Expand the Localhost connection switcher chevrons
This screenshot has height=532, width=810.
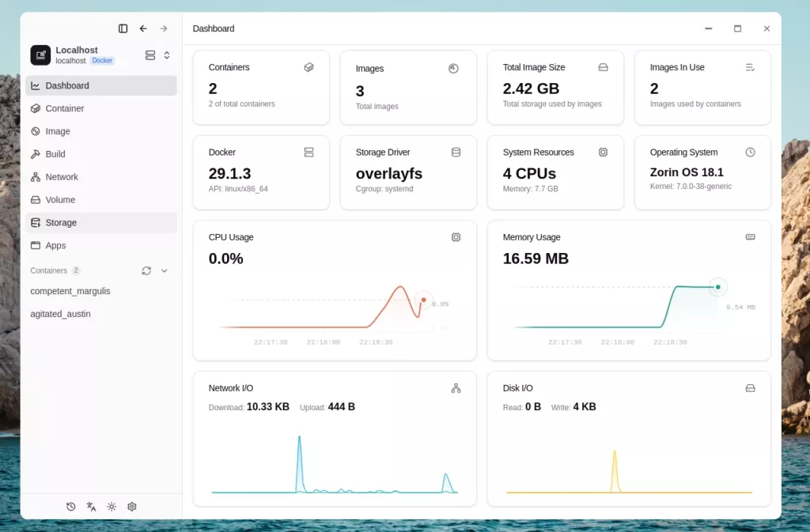[x=167, y=55]
